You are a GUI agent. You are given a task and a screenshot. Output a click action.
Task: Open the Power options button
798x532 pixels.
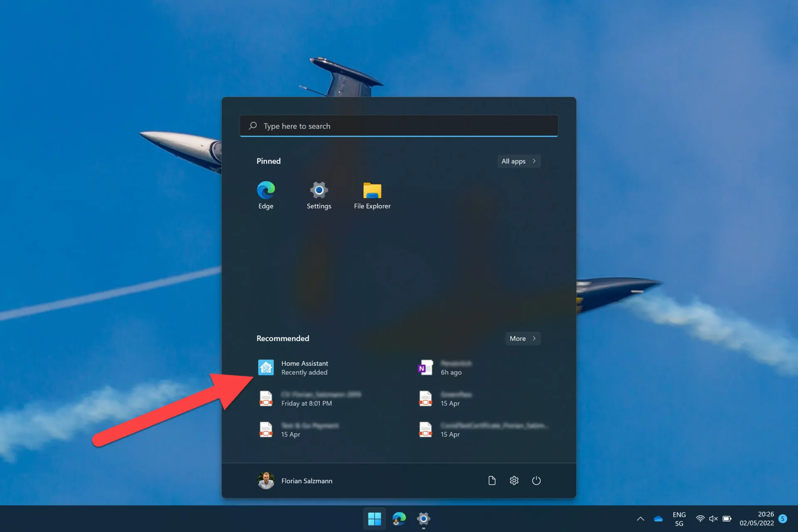click(536, 480)
